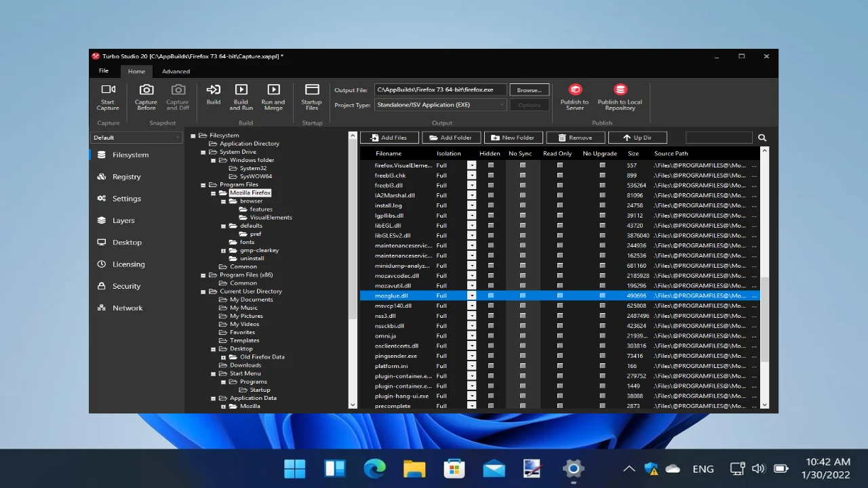This screenshot has width=868, height=488.
Task: Click the file list vertical scrollbar thumb
Action: [765, 319]
